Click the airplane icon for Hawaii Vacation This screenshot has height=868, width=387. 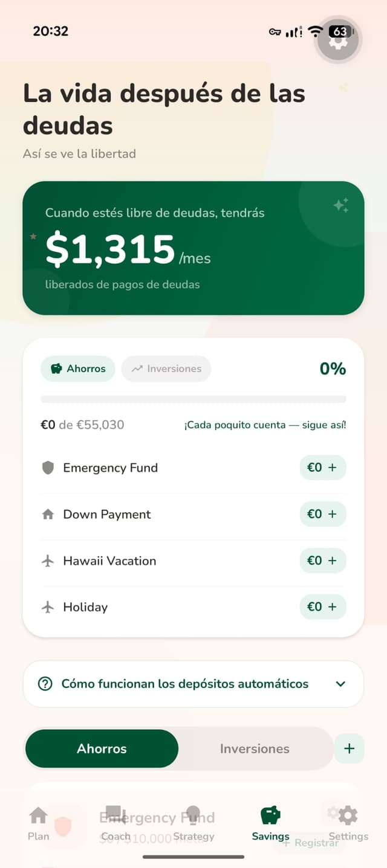tap(49, 561)
